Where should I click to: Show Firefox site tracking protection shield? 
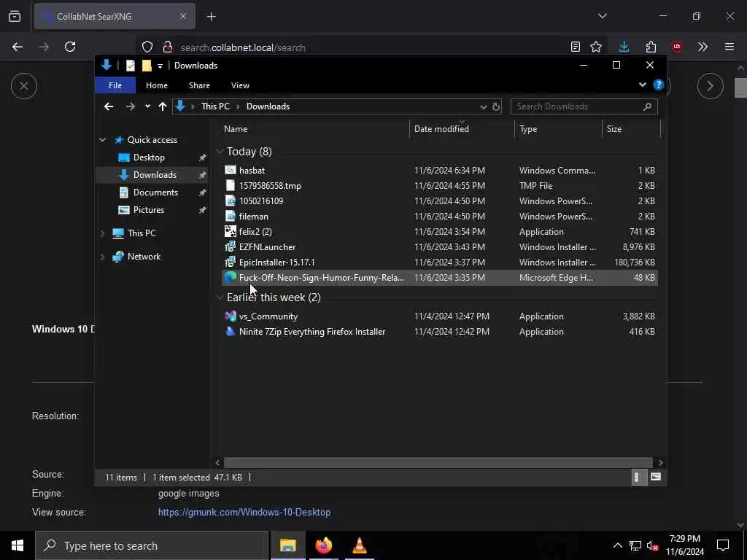coord(147,47)
